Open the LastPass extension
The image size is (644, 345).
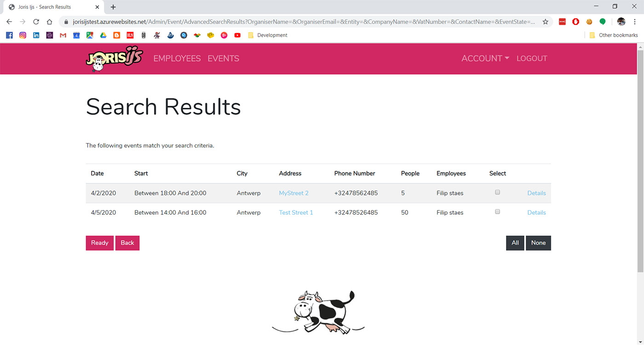pos(562,22)
